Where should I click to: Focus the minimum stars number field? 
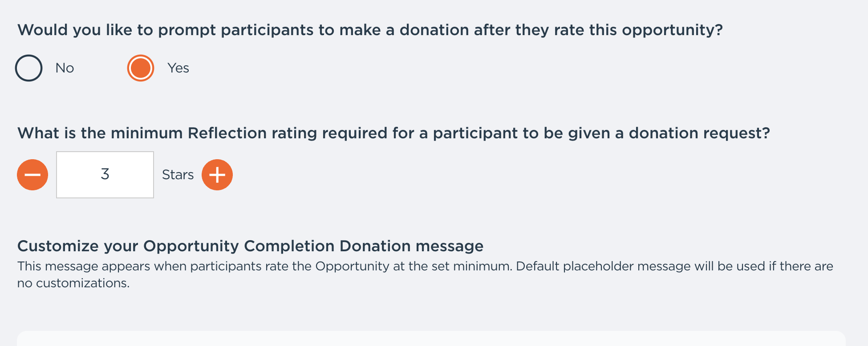pyautogui.click(x=105, y=175)
